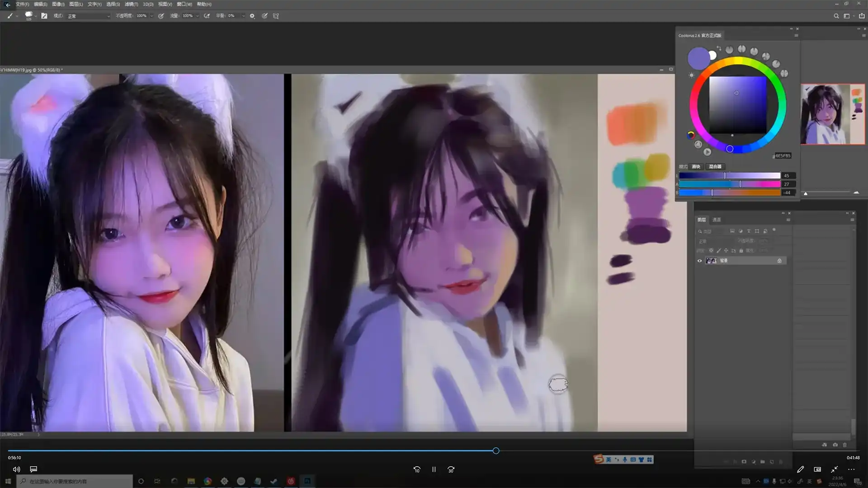
Task: Expand the opacity 100% dropdown arrow
Action: point(151,16)
